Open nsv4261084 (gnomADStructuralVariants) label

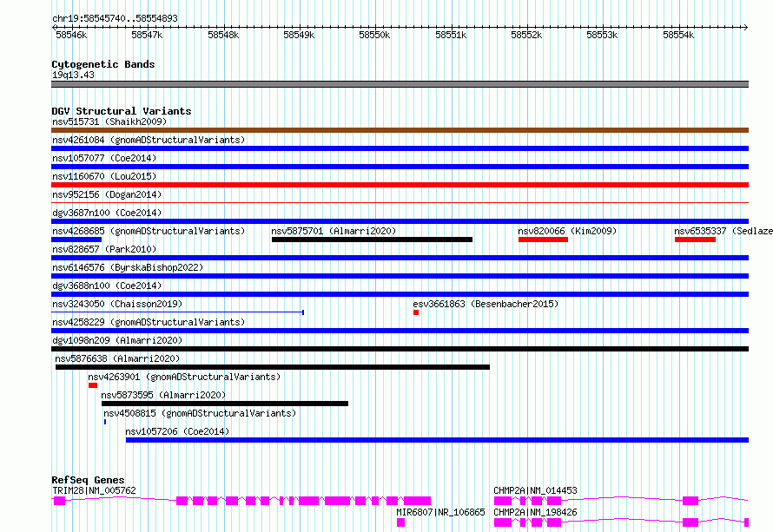click(149, 140)
